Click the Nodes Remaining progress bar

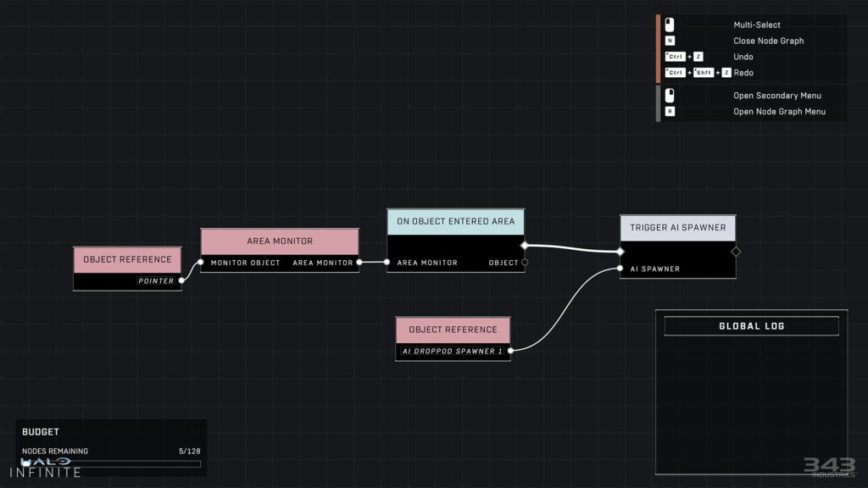[110, 463]
